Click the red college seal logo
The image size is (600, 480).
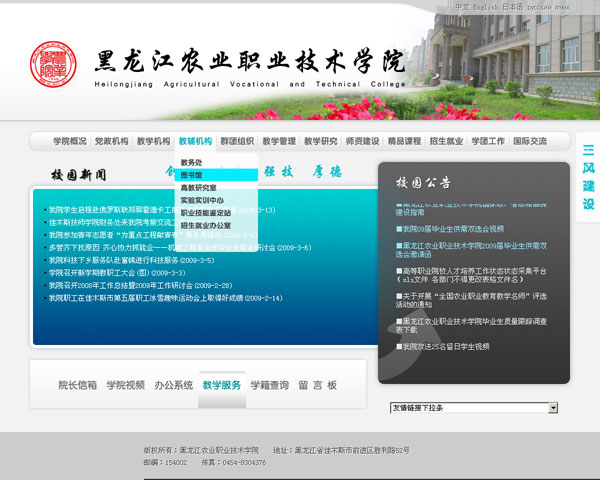pyautogui.click(x=53, y=64)
